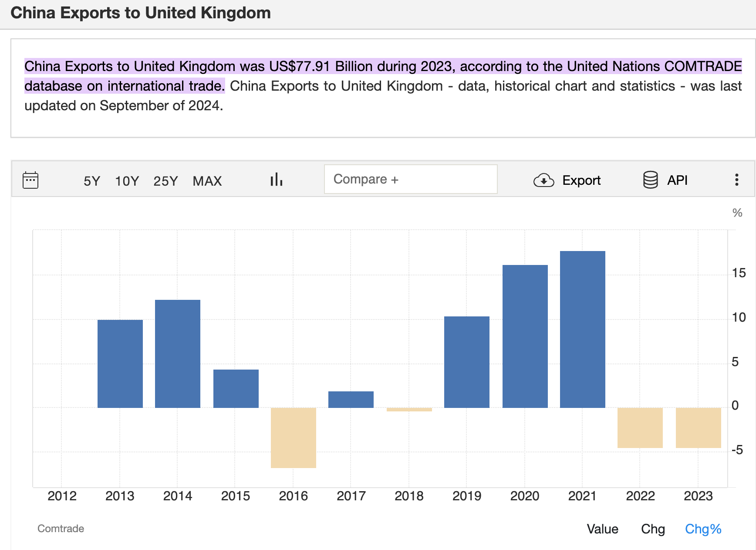Click the 2019 x-axis label
This screenshot has width=756, height=550.
467,496
